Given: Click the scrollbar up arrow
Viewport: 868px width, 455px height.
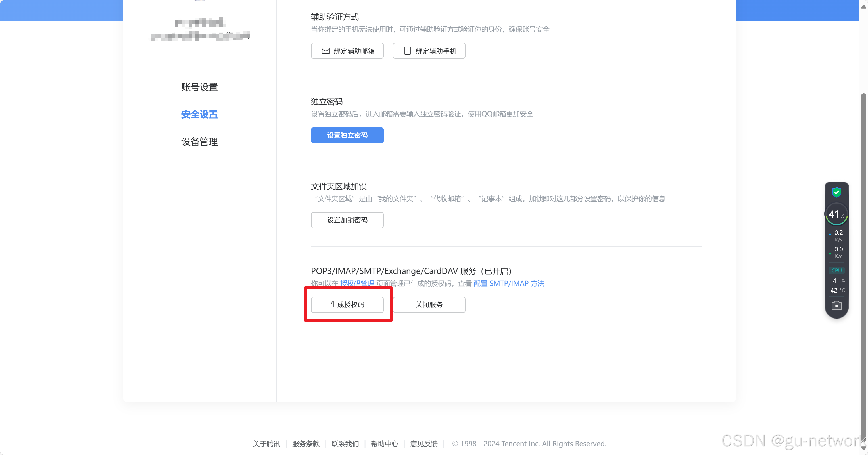Looking at the screenshot, I should [x=864, y=6].
